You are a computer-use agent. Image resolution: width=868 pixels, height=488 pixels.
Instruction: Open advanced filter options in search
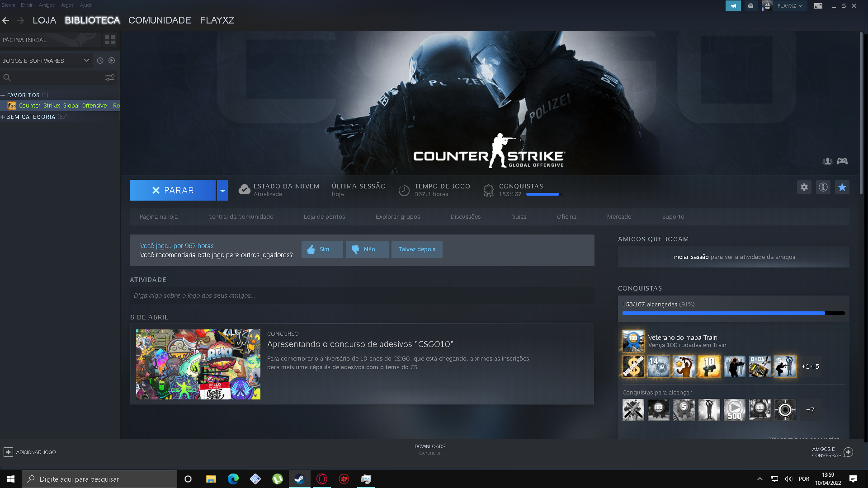[x=110, y=78]
